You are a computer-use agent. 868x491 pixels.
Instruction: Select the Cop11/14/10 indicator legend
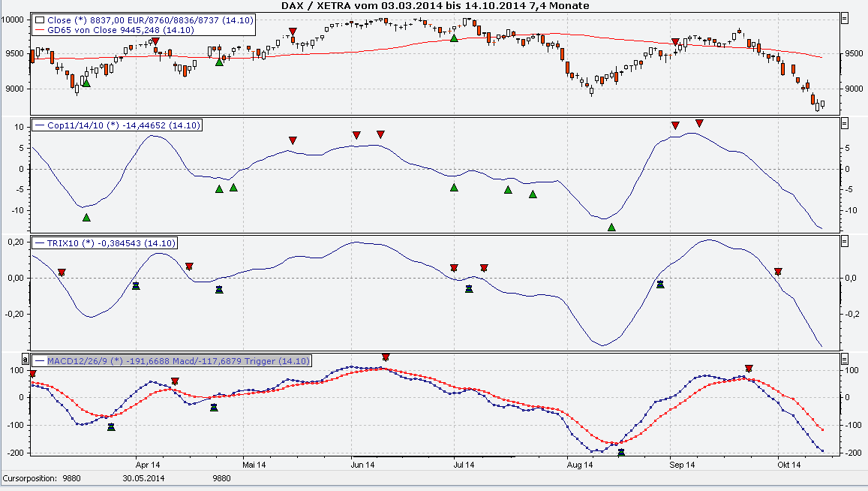[x=117, y=125]
